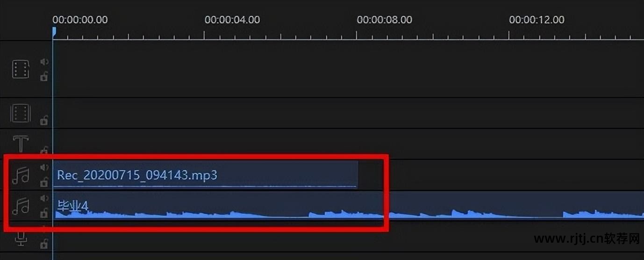The width and height of the screenshot is (644, 260).
Task: Lock the main video track
Action: pyautogui.click(x=44, y=76)
